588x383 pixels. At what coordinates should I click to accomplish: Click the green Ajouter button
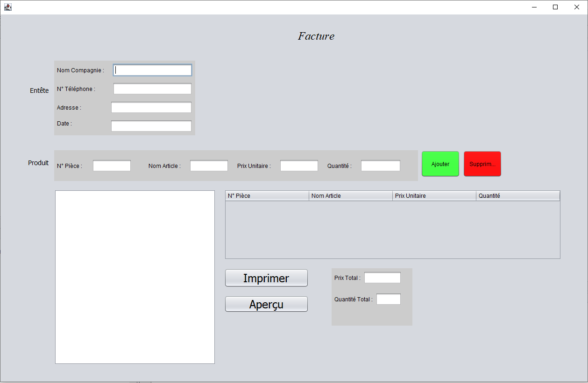[440, 164]
